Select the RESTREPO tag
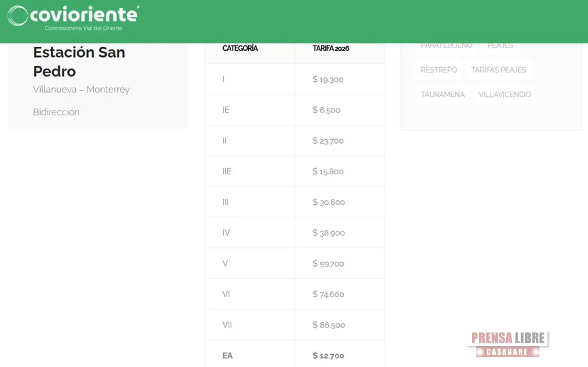The width and height of the screenshot is (588, 367). click(x=439, y=70)
